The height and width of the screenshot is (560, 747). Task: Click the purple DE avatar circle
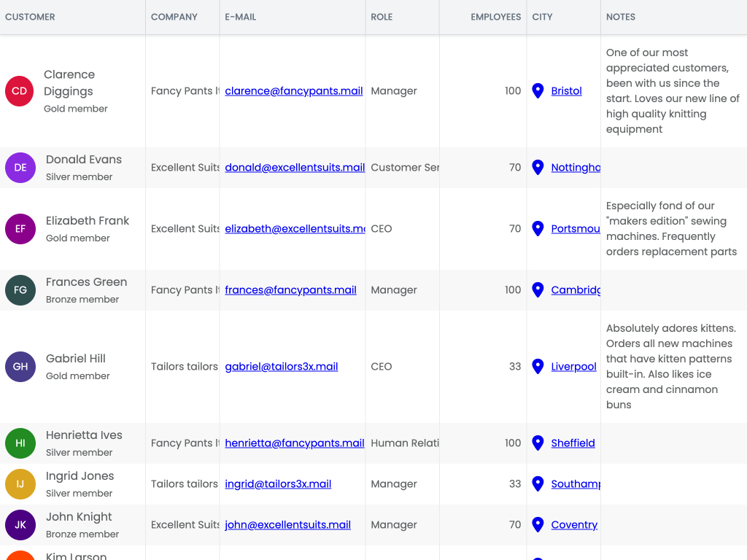pyautogui.click(x=20, y=168)
